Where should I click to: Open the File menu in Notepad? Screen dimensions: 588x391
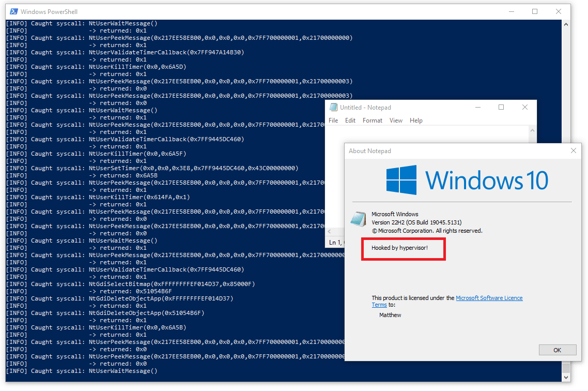tap(333, 120)
